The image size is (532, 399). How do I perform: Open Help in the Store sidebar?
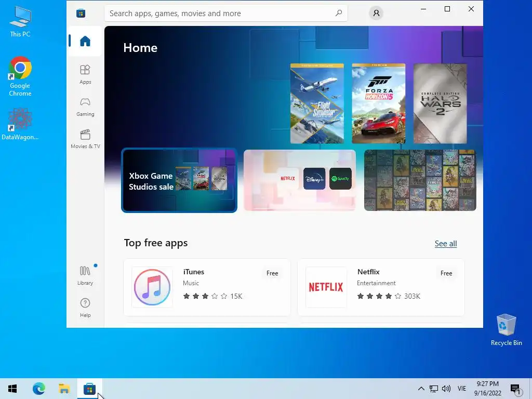click(x=85, y=308)
